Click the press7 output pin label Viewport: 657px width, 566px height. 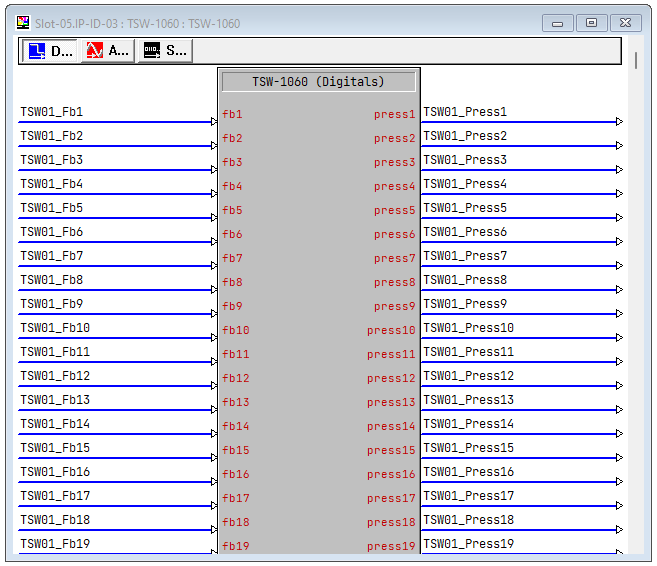394,258
